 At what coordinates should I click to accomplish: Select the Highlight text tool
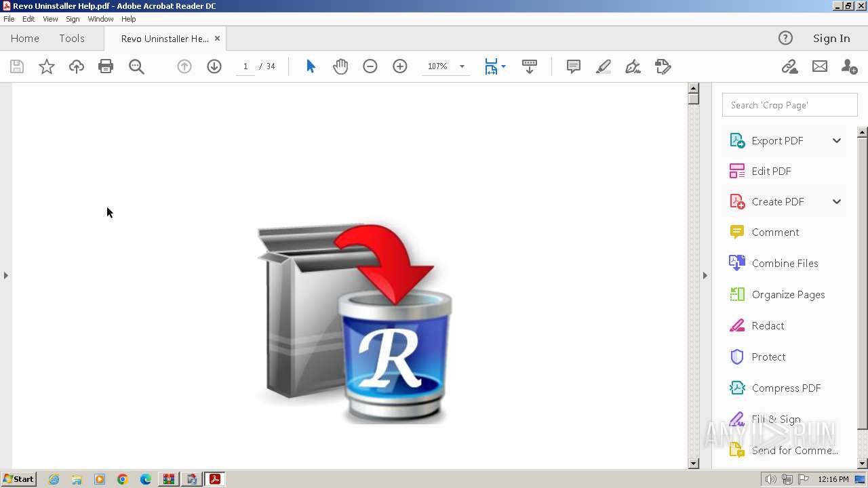click(604, 66)
